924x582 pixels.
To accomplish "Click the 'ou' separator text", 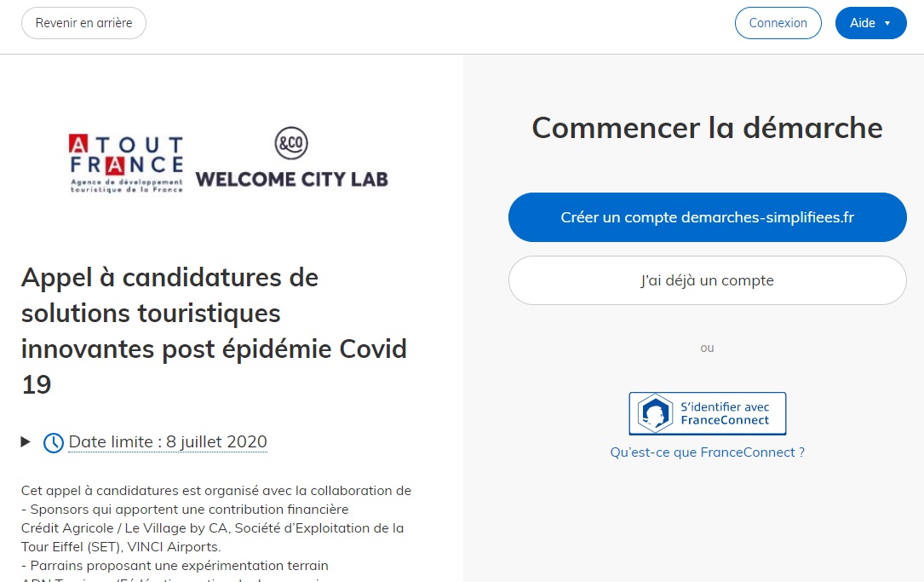I will coord(707,348).
